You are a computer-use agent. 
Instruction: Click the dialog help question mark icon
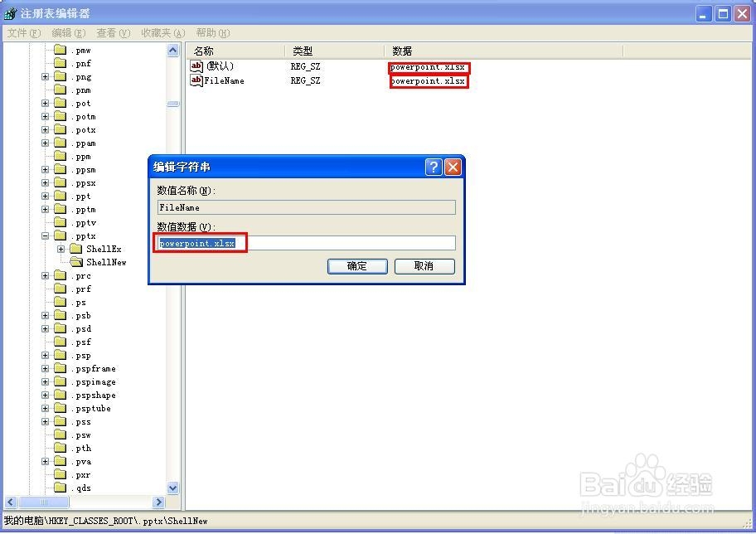click(434, 167)
